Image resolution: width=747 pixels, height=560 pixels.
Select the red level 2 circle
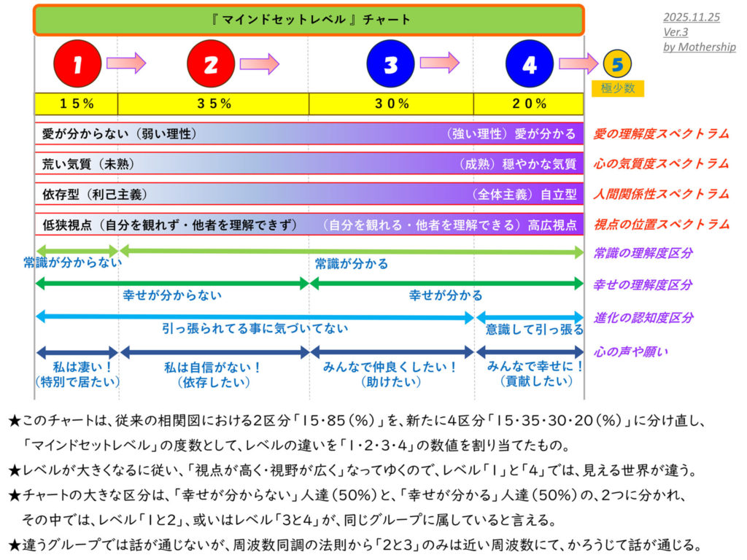211,64
